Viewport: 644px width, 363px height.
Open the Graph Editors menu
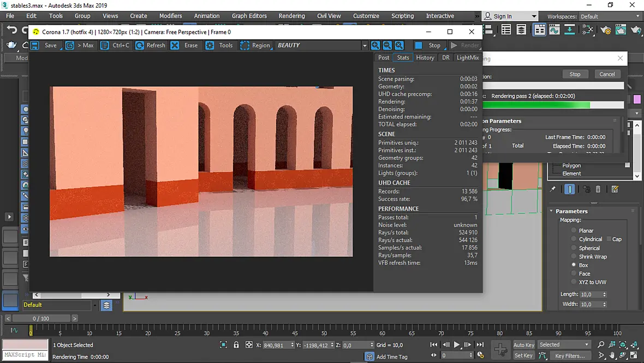[249, 16]
